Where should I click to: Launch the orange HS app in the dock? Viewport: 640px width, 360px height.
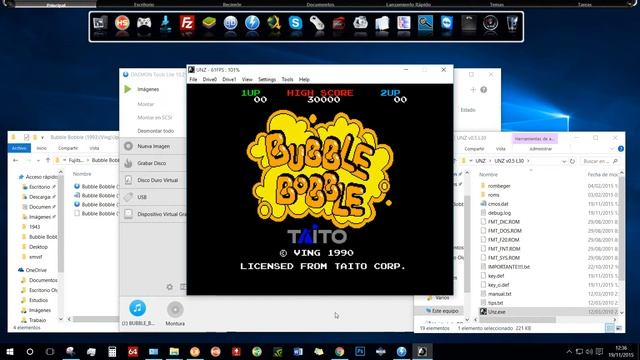[x=122, y=23]
